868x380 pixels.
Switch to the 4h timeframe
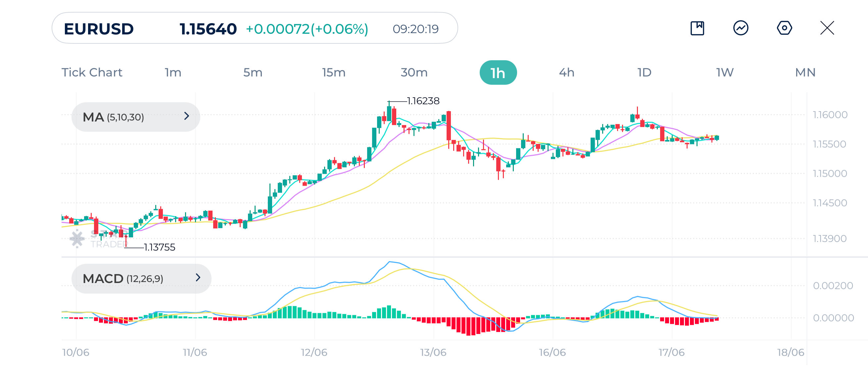(x=566, y=72)
